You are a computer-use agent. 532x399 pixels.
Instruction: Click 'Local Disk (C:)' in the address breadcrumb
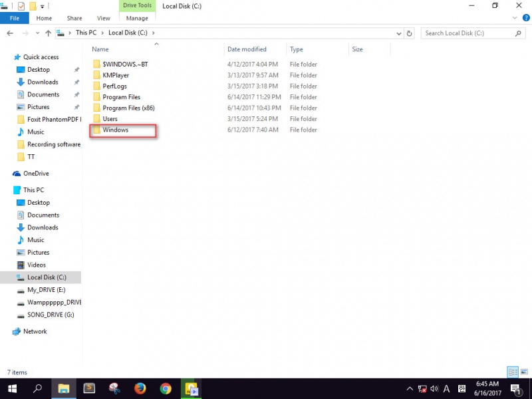point(128,33)
